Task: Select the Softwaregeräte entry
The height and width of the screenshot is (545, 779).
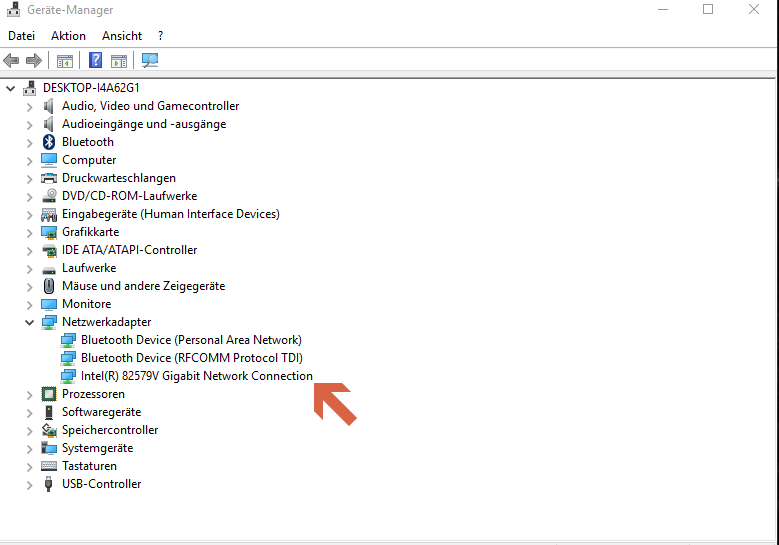Action: [x=101, y=412]
